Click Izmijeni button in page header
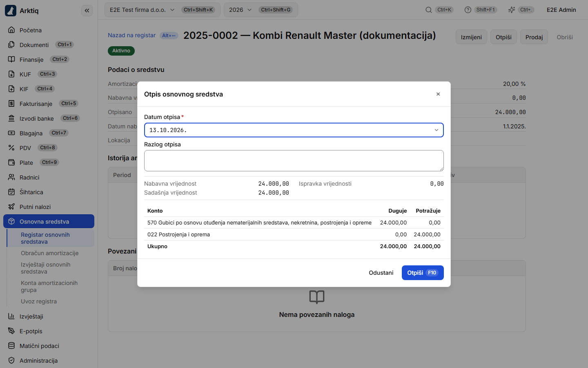 (471, 37)
